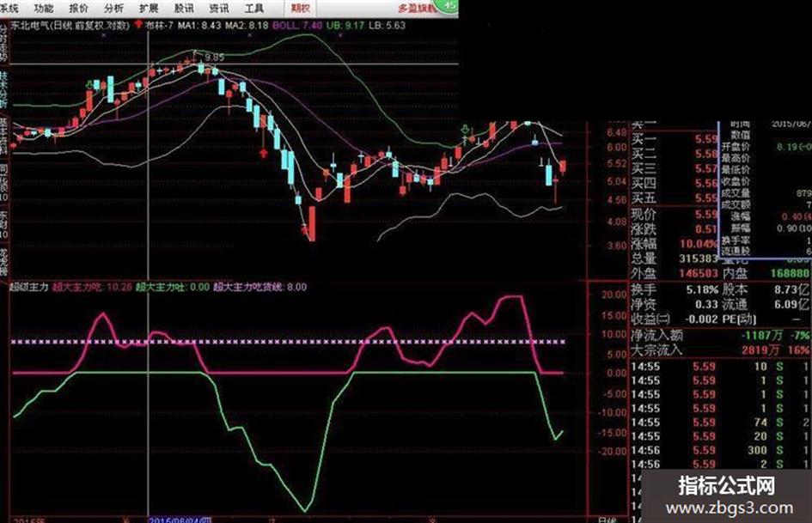Click the 超大主力吐: 0.00 label
This screenshot has width=812, height=523.
[173, 286]
